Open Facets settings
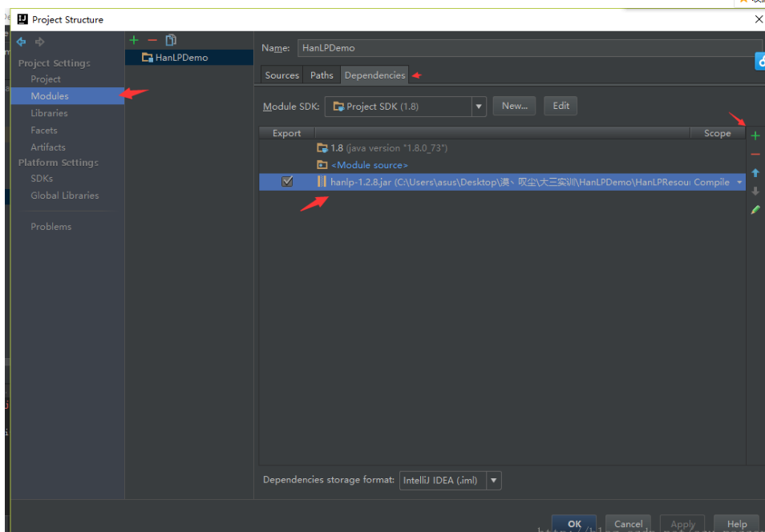Viewport: 765px width, 532px height. click(44, 131)
